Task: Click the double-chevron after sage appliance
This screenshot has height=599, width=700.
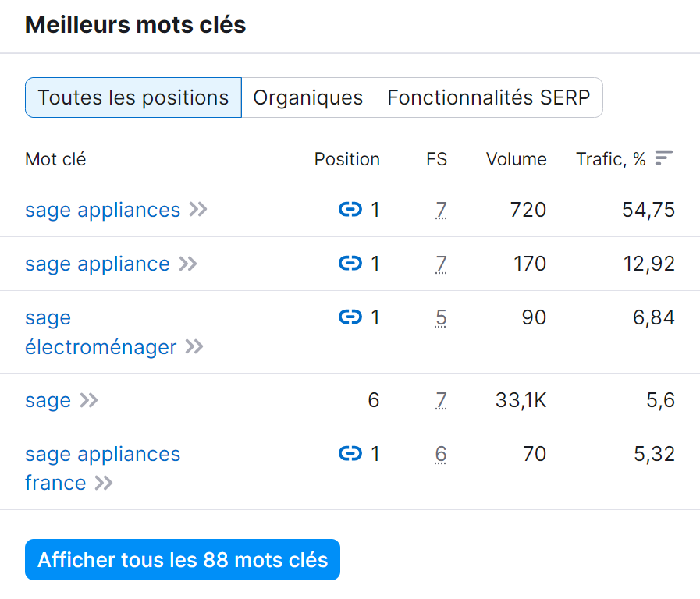Action: tap(187, 264)
